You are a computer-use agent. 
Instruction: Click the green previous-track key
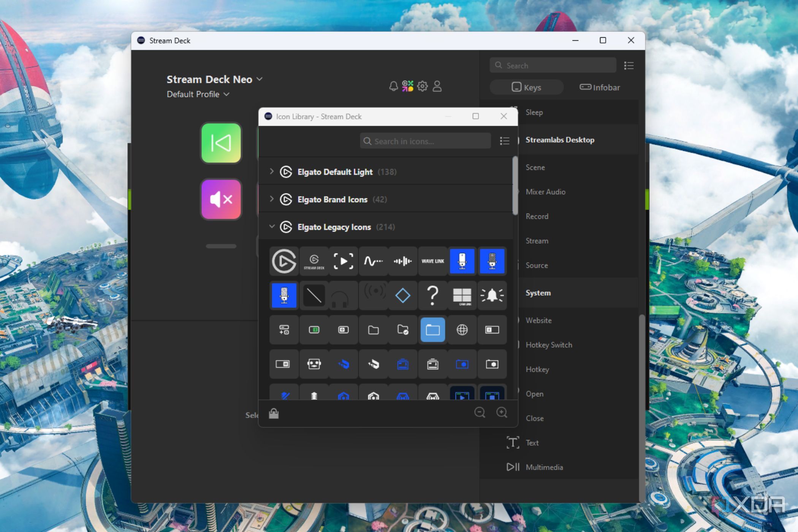point(221,143)
